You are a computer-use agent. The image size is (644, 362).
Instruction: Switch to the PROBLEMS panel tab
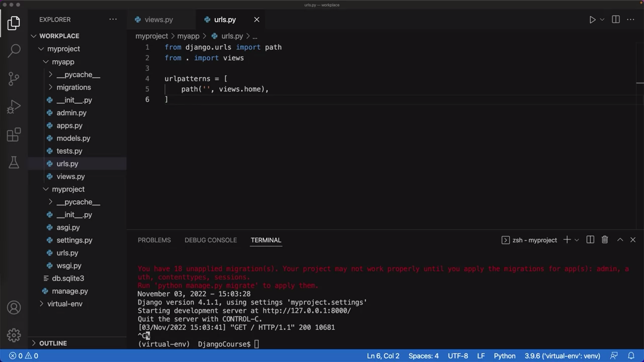(x=154, y=240)
